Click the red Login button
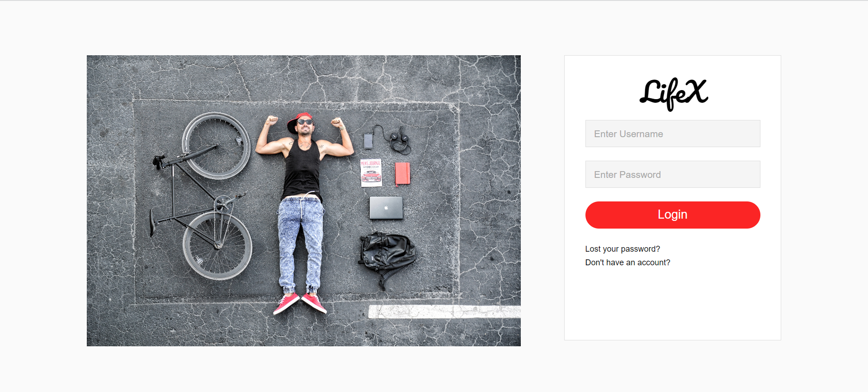868x392 pixels. (673, 215)
